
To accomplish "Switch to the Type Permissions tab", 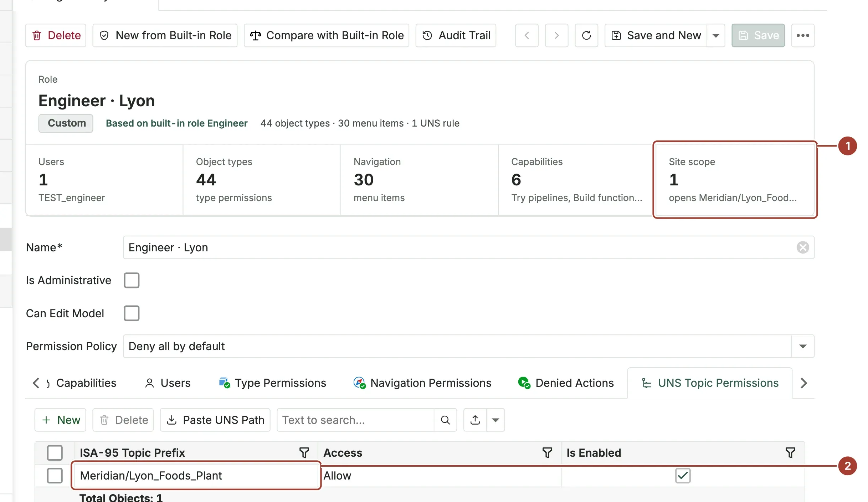I will coord(272,383).
